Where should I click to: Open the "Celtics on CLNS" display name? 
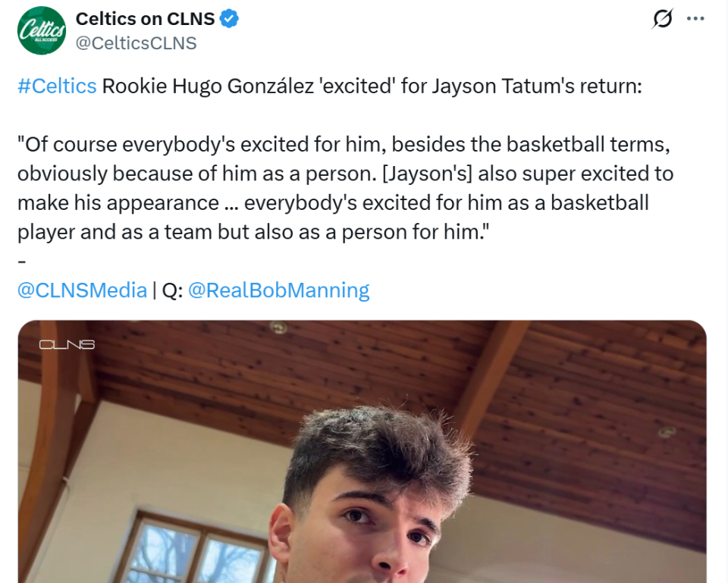[145, 20]
